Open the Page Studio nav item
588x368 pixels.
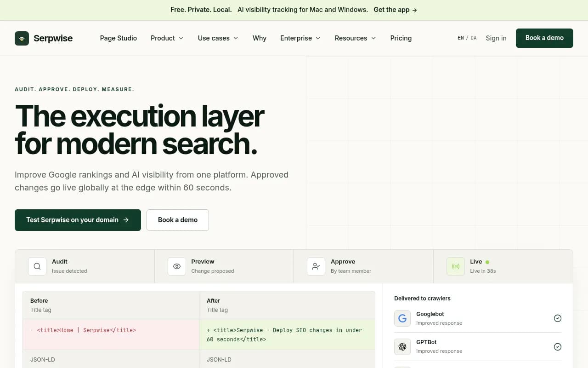pos(119,38)
